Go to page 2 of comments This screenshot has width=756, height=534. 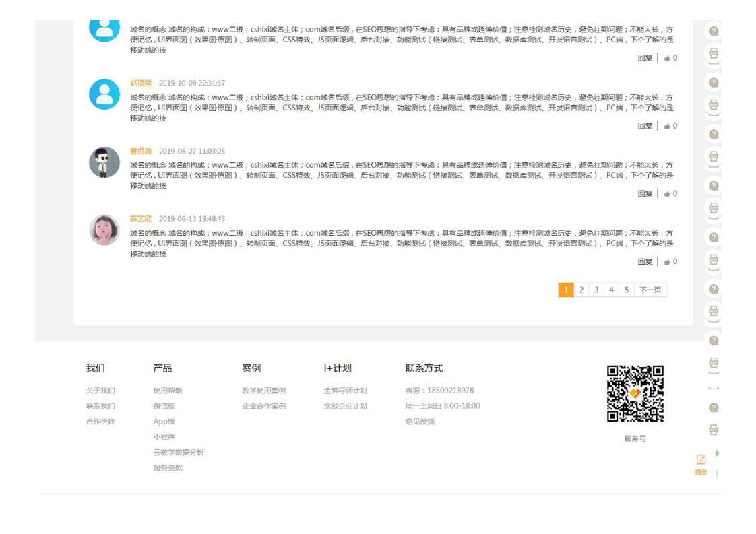point(581,290)
